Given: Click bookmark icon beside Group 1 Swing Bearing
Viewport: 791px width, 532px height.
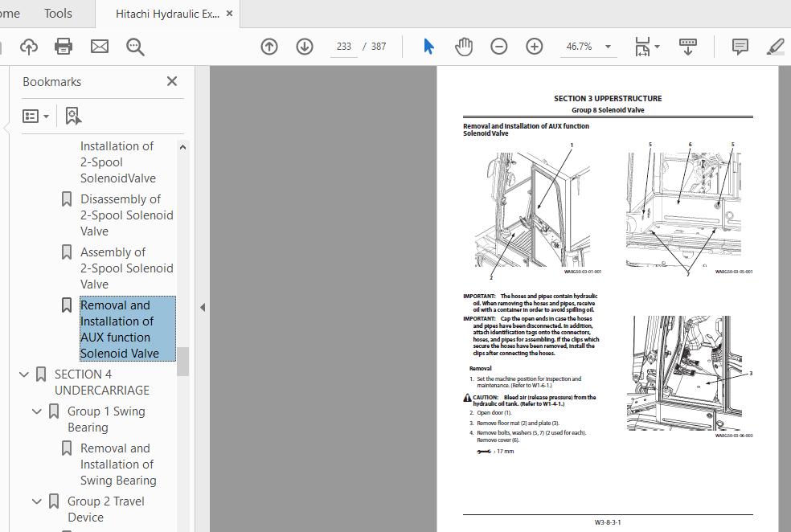Looking at the screenshot, I should [54, 411].
